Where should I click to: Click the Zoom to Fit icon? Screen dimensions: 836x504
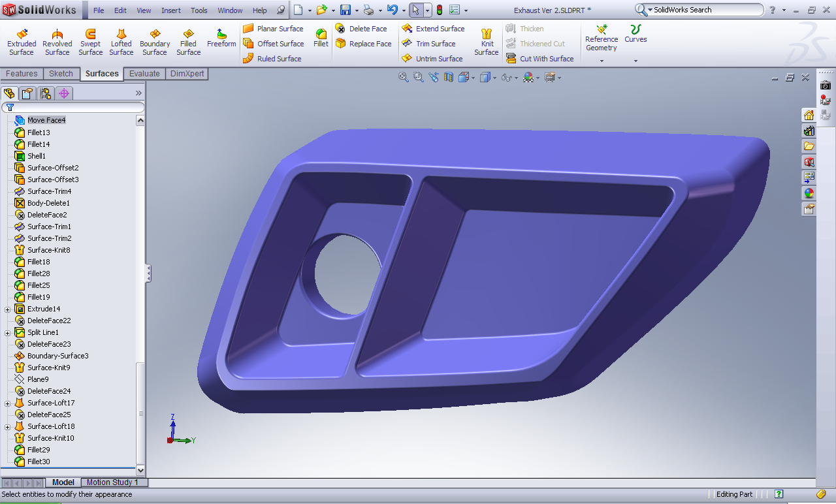[404, 77]
